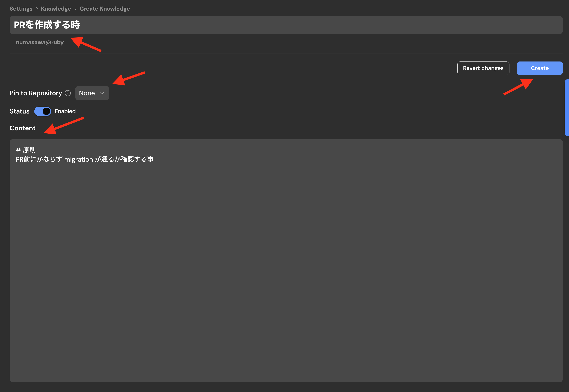The height and width of the screenshot is (392, 569).
Task: Click the chevron separator after Knowledge breadcrumb
Action: click(x=75, y=9)
